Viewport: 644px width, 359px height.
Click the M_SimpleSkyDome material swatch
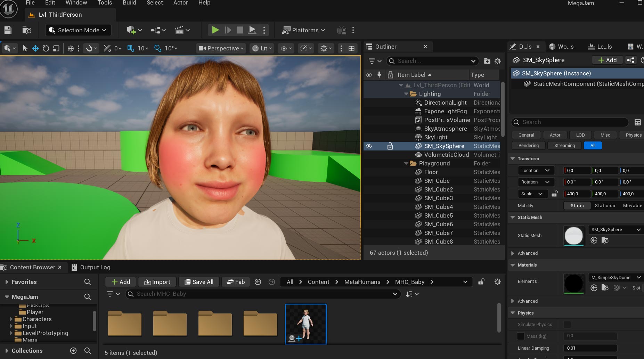(573, 283)
